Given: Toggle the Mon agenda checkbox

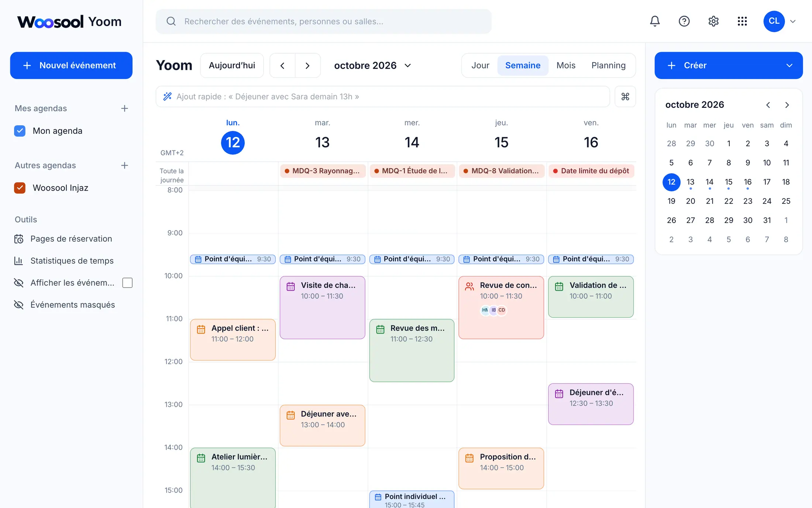Looking at the screenshot, I should coord(20,131).
